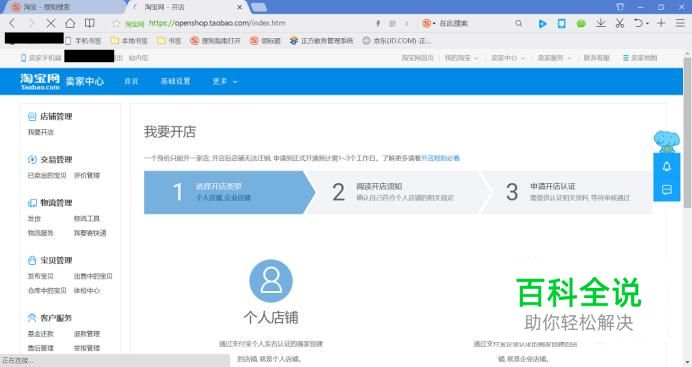Screen dimensions: 692x367
Task: Open 发货 in 物流管理 section
Action: 34,219
